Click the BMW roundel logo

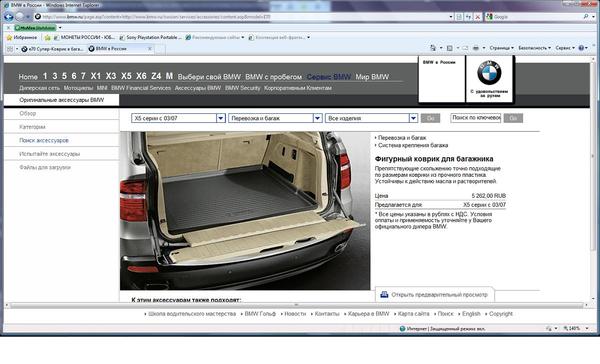(x=489, y=73)
